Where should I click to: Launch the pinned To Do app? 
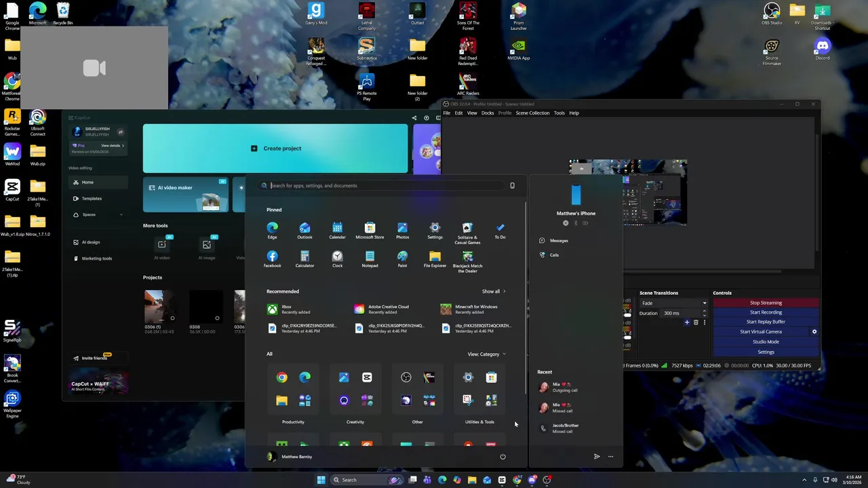[500, 230]
